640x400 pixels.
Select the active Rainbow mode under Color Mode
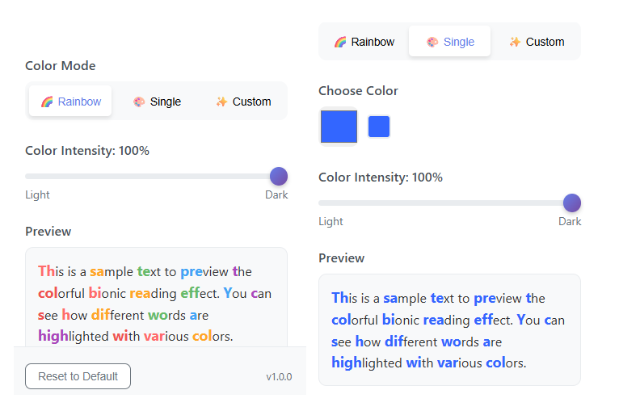coord(70,102)
